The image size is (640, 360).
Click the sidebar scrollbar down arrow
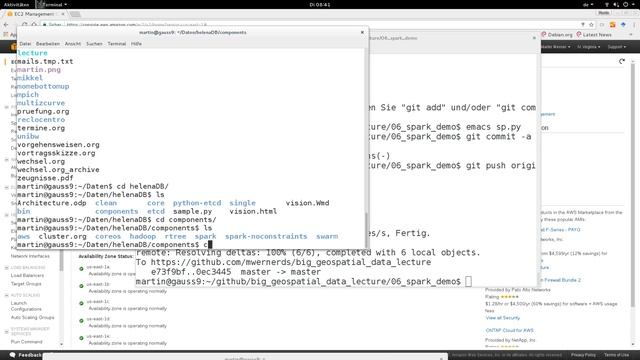62,345
